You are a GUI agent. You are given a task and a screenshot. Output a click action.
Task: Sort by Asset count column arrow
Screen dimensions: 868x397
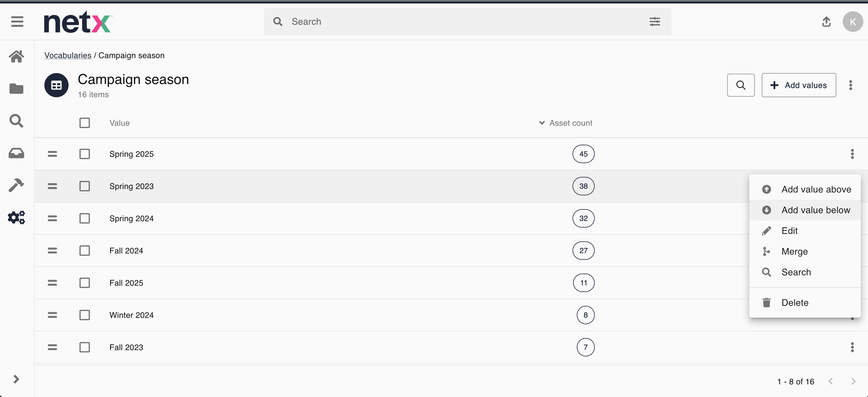point(541,123)
